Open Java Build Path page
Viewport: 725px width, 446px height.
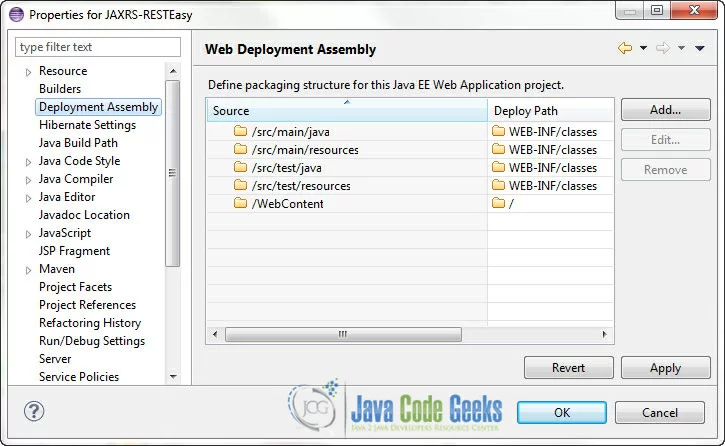pyautogui.click(x=78, y=143)
